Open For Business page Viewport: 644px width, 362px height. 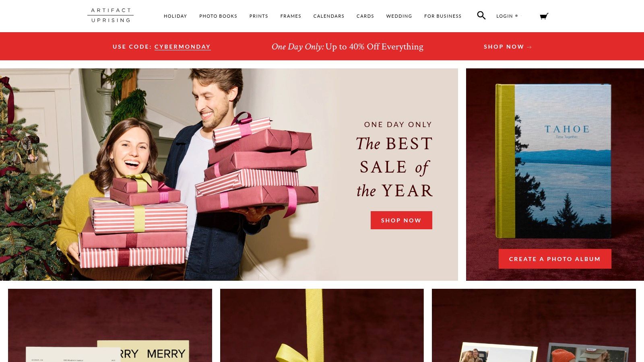443,16
